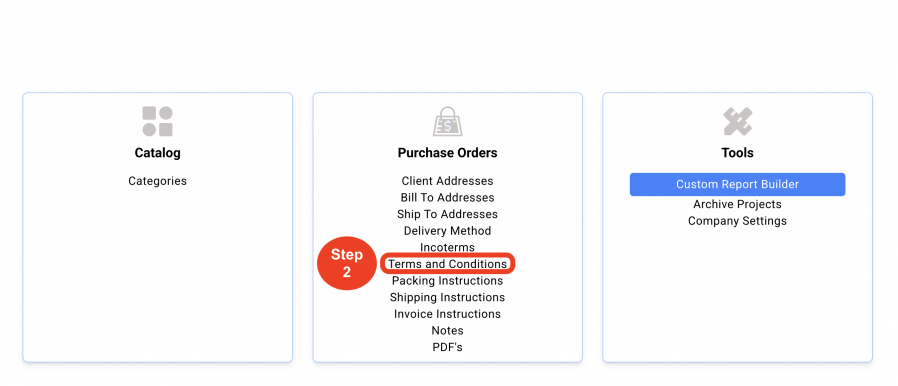Viewport: 898px width, 386px height.
Task: Open Client Addresses settings
Action: click(x=447, y=181)
